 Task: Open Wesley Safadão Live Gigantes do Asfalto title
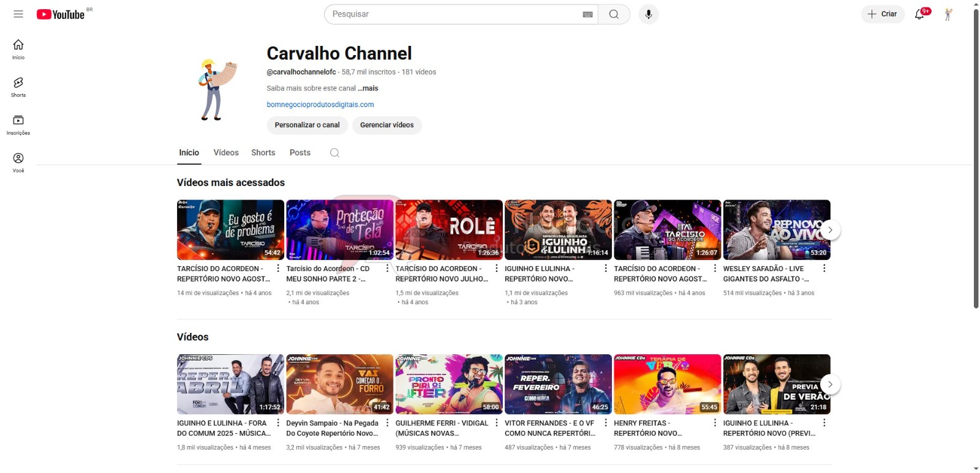tap(766, 274)
